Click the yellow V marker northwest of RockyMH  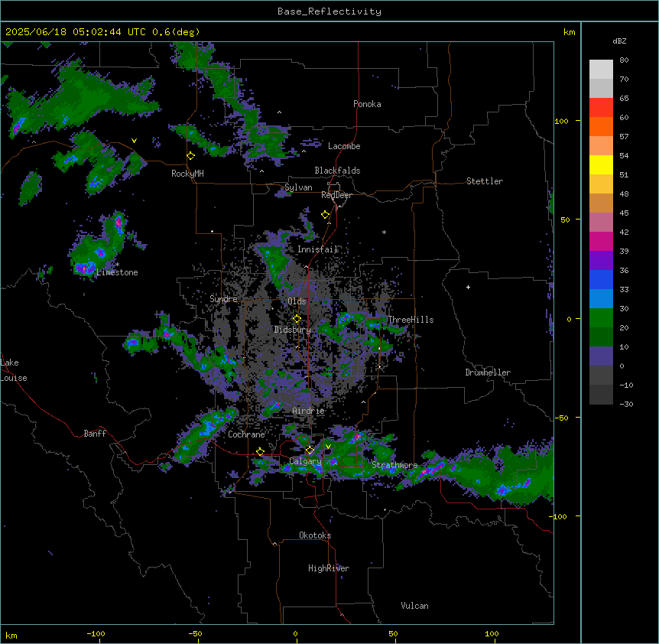[134, 141]
